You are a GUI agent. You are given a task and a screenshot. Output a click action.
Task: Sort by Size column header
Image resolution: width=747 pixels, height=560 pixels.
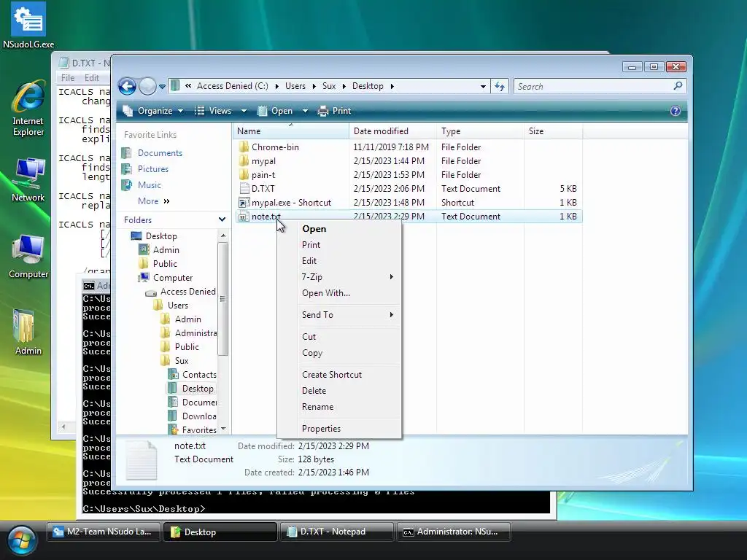553,131
